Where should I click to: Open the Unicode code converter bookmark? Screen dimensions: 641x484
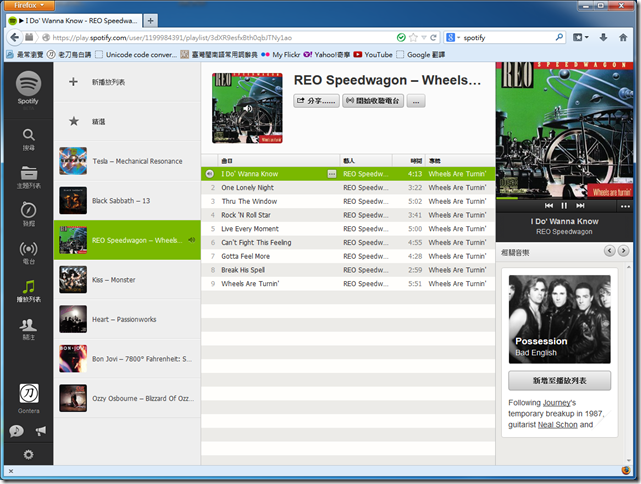136,54
